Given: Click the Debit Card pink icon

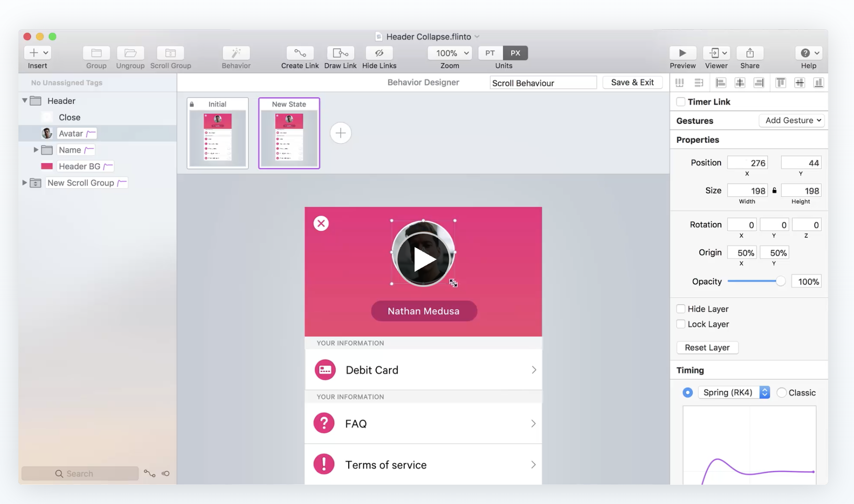Looking at the screenshot, I should pyautogui.click(x=325, y=370).
